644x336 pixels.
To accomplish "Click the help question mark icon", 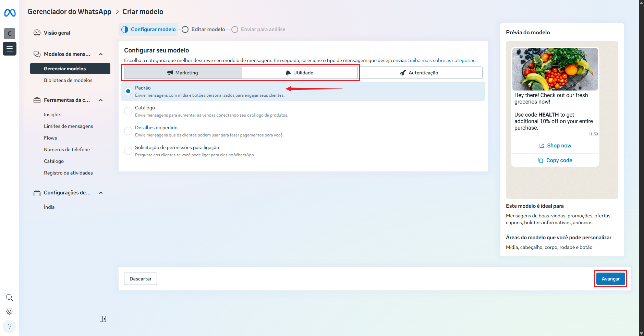I will click(10, 326).
